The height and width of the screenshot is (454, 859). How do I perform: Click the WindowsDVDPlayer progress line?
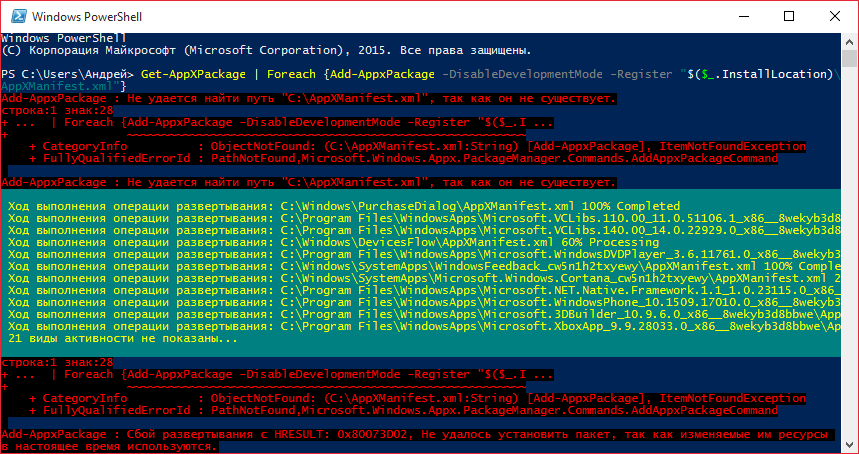[425, 255]
